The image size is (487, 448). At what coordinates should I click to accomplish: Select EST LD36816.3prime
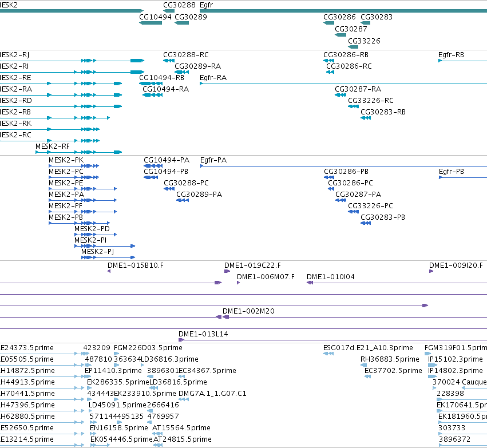click(x=169, y=359)
